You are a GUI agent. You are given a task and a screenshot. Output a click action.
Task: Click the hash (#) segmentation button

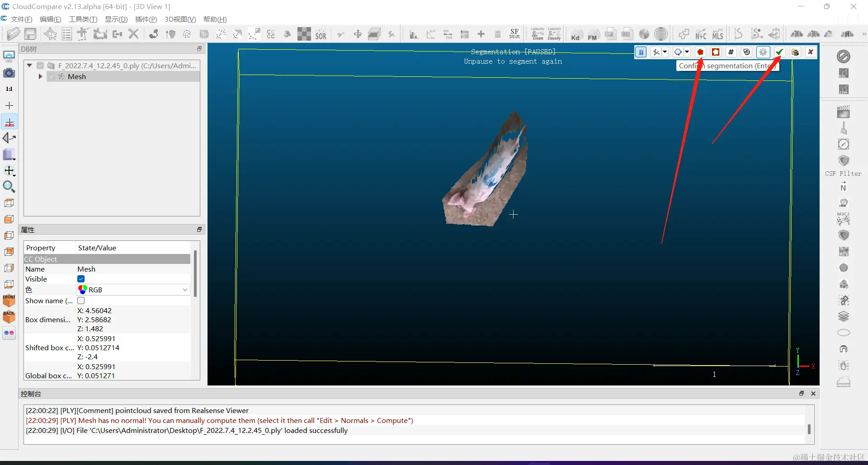point(731,52)
